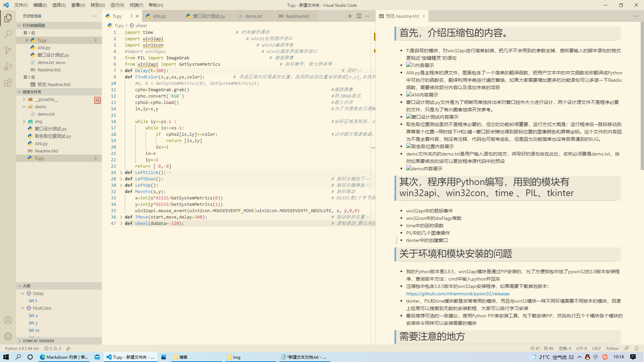
Task: Click preview pane vertical scrollbar
Action: point(642,96)
